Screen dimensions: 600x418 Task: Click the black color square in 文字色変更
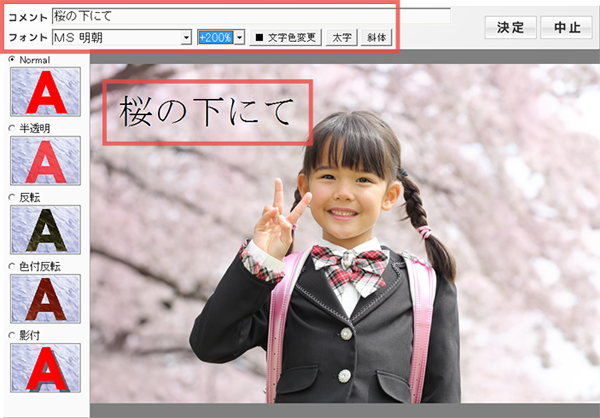260,37
